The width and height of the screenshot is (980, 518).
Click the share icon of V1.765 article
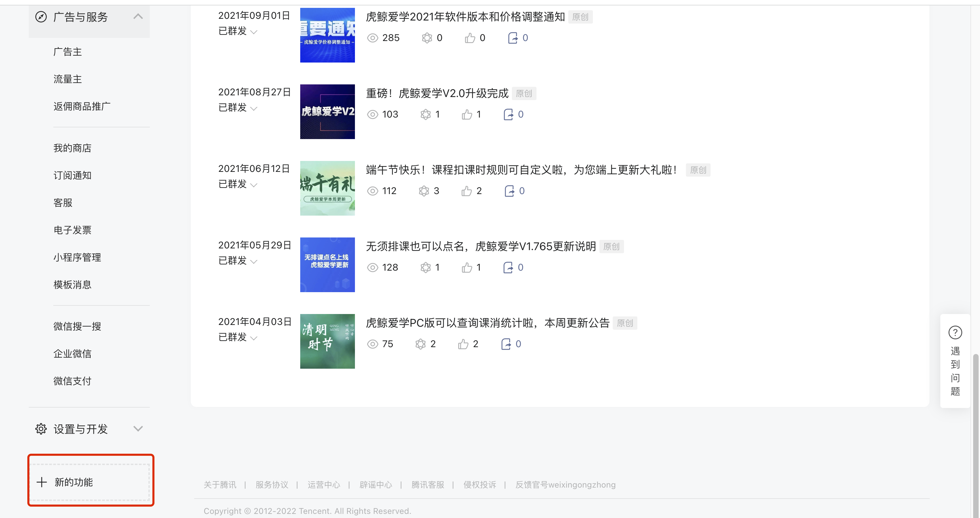[x=508, y=268]
